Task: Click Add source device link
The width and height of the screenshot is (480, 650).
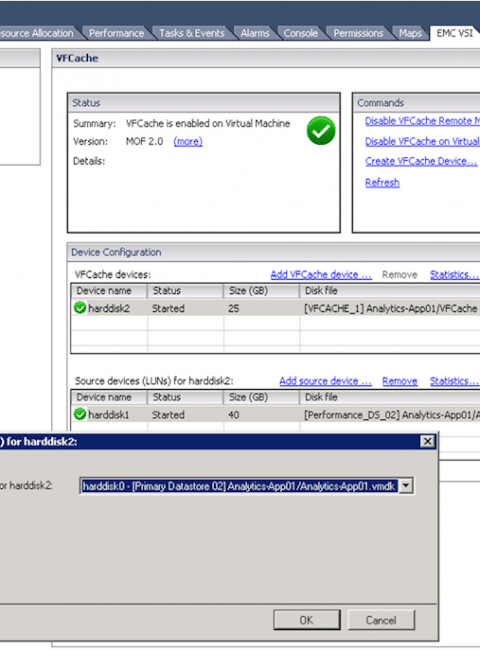Action: click(x=325, y=381)
